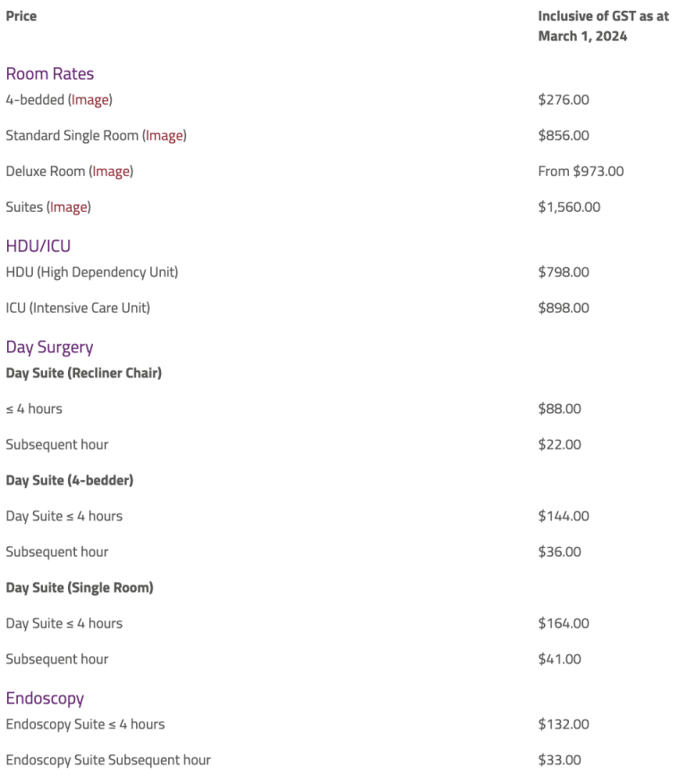Open the Suites Image link
Screen dimensions: 687x784
(x=69, y=207)
